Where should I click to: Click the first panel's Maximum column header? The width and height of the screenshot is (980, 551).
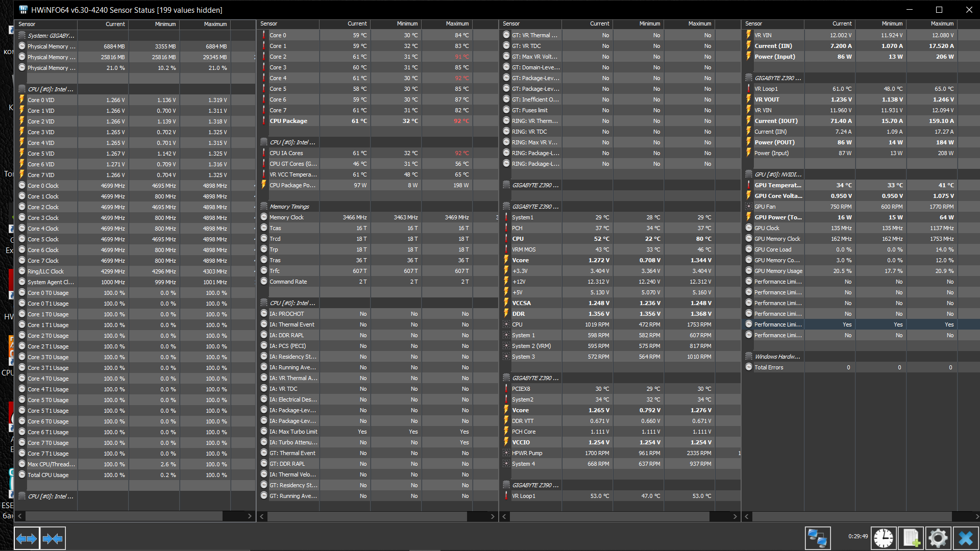215,24
